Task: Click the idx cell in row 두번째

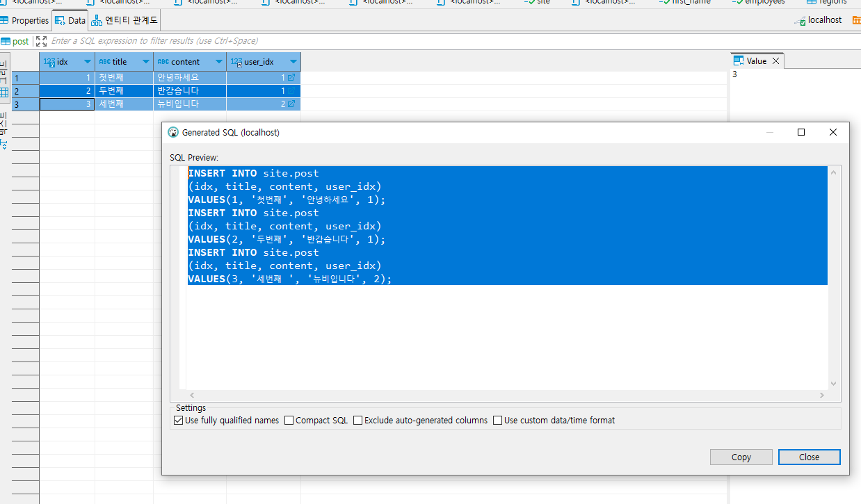Action: pos(67,91)
